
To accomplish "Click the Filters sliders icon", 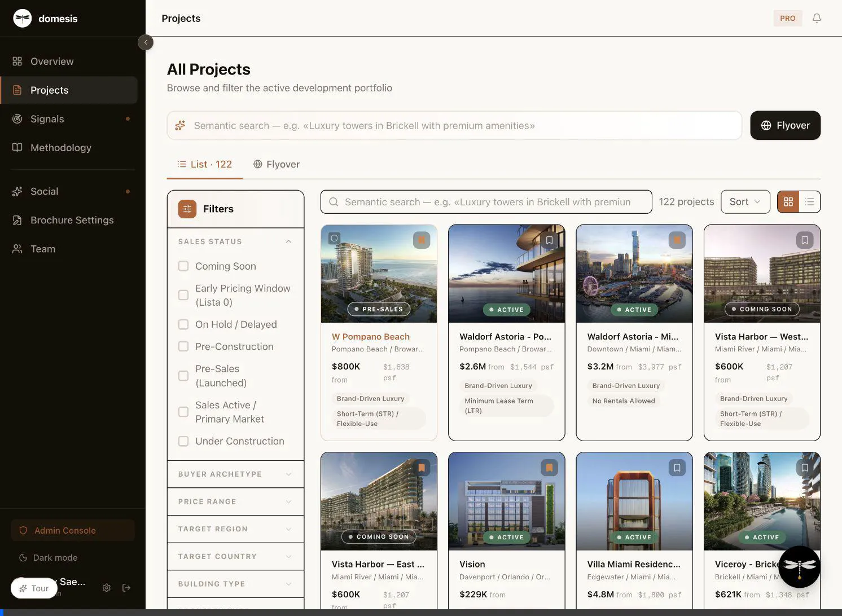I will (187, 209).
